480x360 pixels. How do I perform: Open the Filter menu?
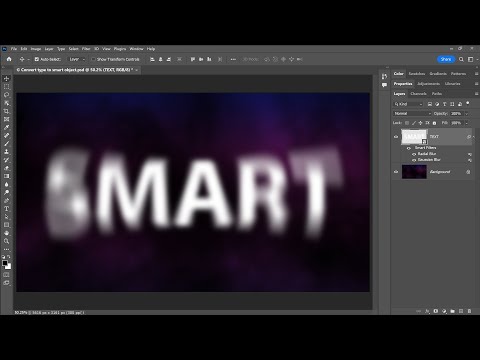86,49
